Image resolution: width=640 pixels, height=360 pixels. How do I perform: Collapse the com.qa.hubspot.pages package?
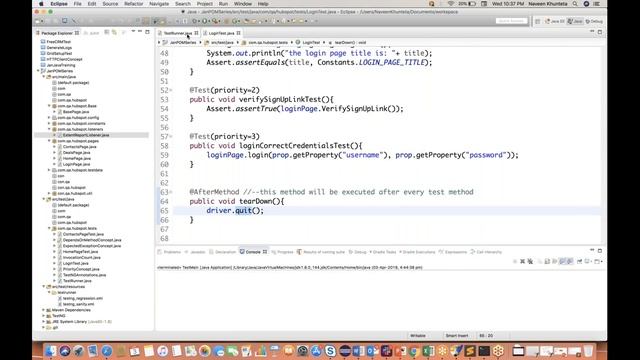click(x=49, y=141)
